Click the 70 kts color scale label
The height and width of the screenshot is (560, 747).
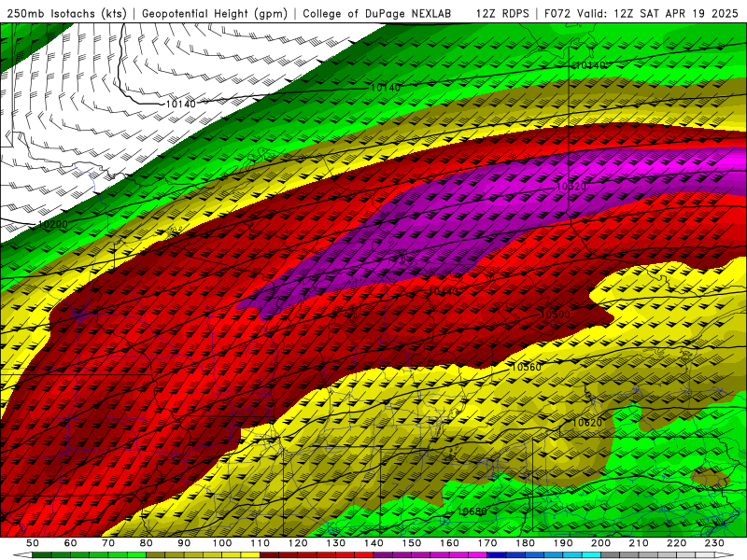point(108,543)
